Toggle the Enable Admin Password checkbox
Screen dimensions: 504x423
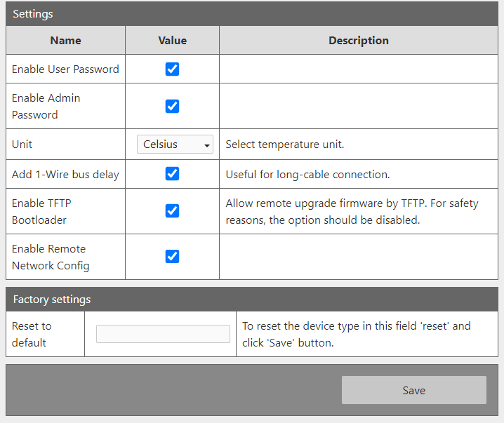172,106
